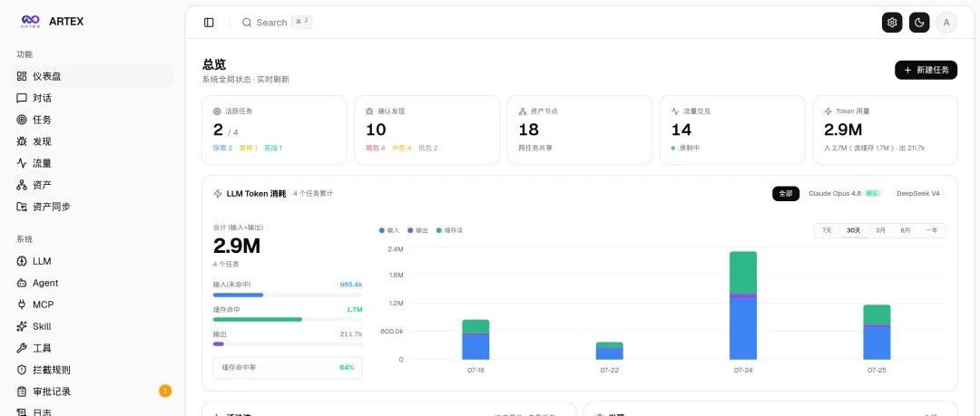
Task: Select the 一年 time range
Action: click(x=931, y=230)
